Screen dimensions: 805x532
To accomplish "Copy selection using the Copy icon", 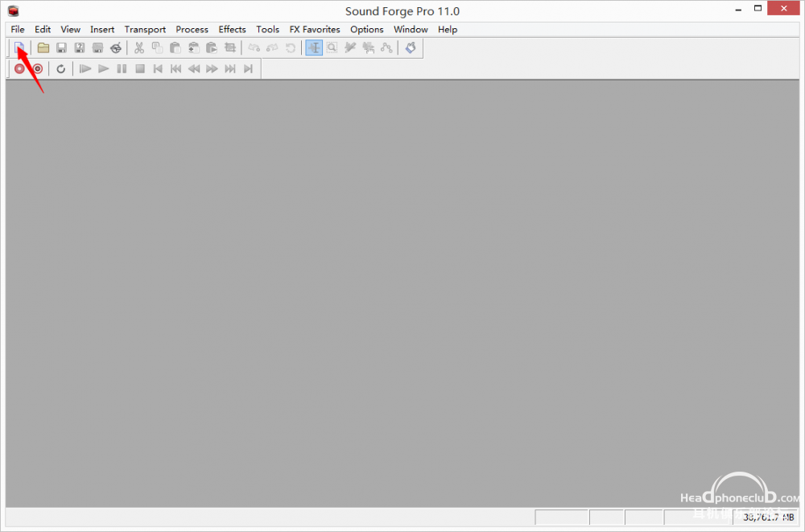I will tap(157, 47).
